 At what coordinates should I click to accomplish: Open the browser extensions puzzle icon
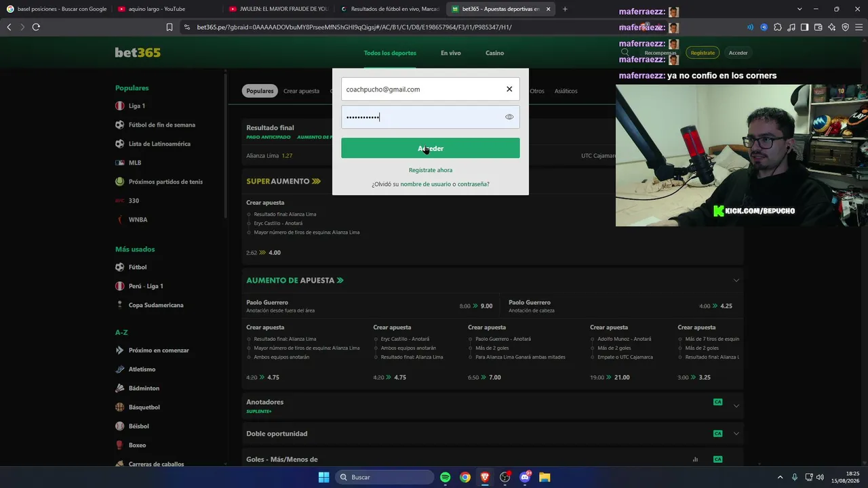pyautogui.click(x=777, y=27)
